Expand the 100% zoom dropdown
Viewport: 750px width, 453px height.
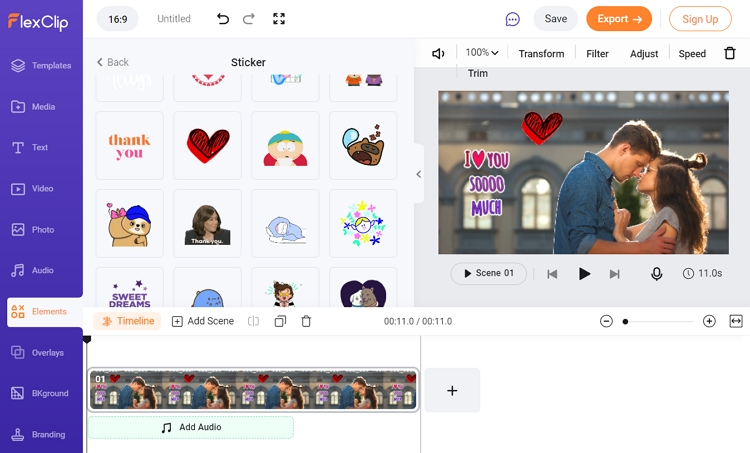(482, 53)
